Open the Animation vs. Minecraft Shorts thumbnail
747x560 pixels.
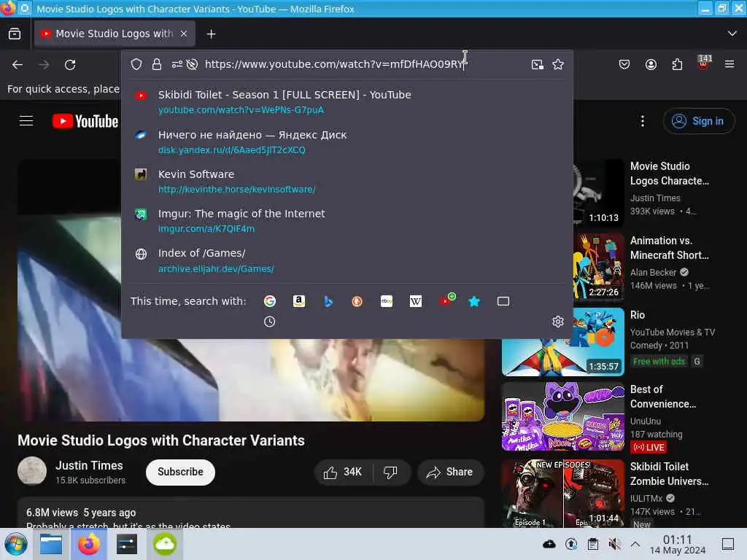598,267
